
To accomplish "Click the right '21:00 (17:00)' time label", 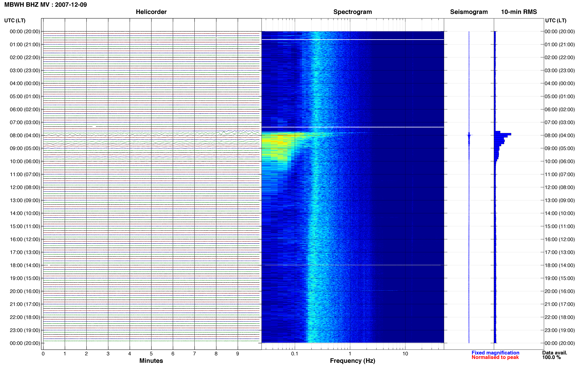I will (x=560, y=304).
